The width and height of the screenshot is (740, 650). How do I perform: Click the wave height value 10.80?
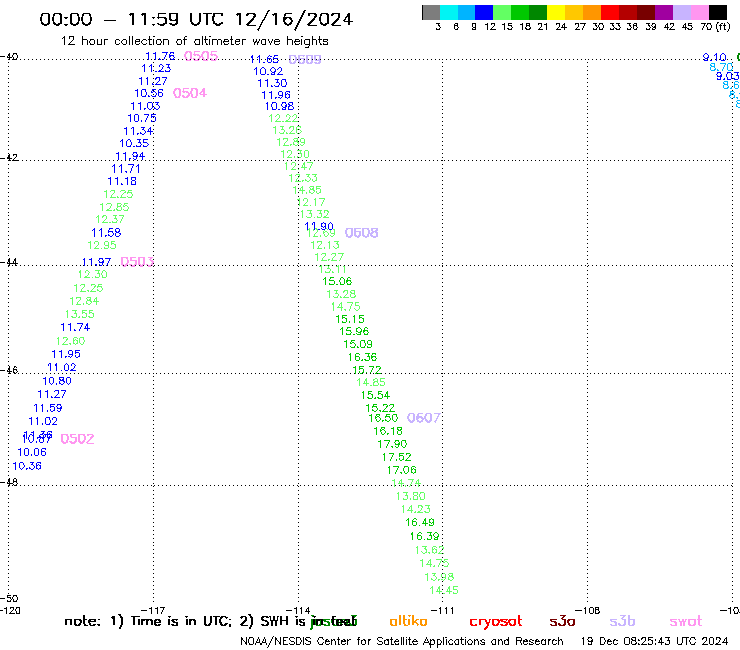click(57, 380)
